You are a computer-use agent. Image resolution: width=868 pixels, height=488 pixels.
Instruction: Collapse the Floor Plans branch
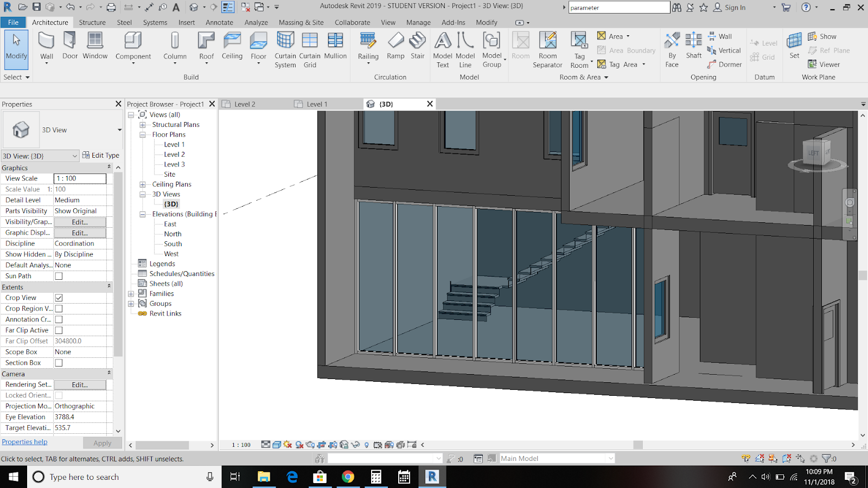coord(142,134)
